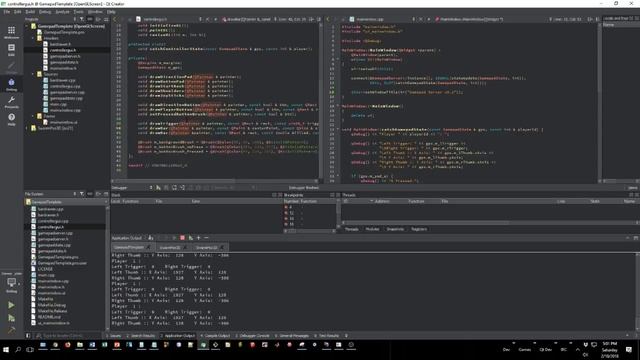Open the Edit menu
This screenshot has width=640, height=360.
[18, 12]
